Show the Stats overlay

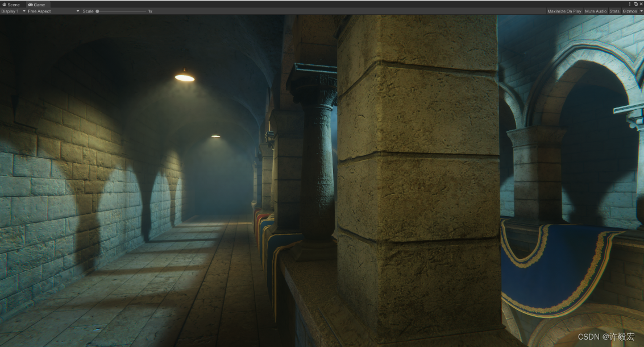[614, 11]
